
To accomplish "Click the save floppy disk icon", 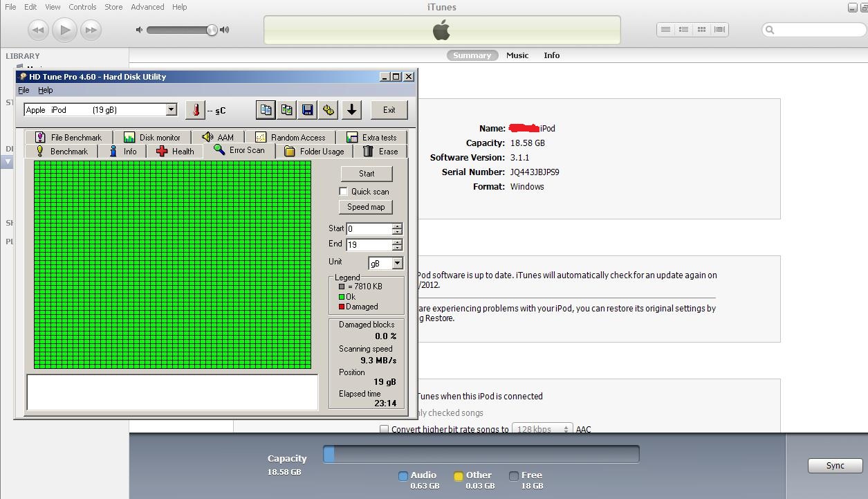I will (x=308, y=109).
